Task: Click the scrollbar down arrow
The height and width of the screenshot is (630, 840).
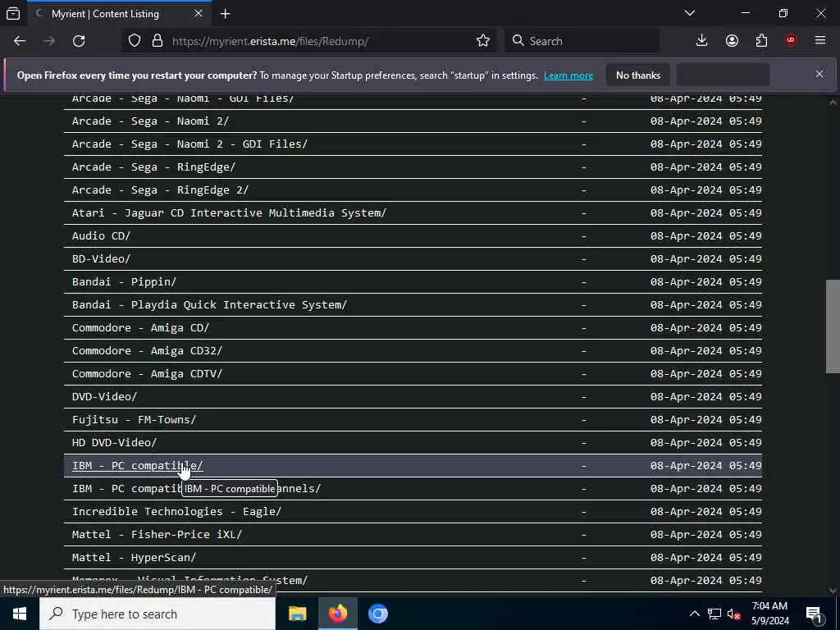Action: 833,591
